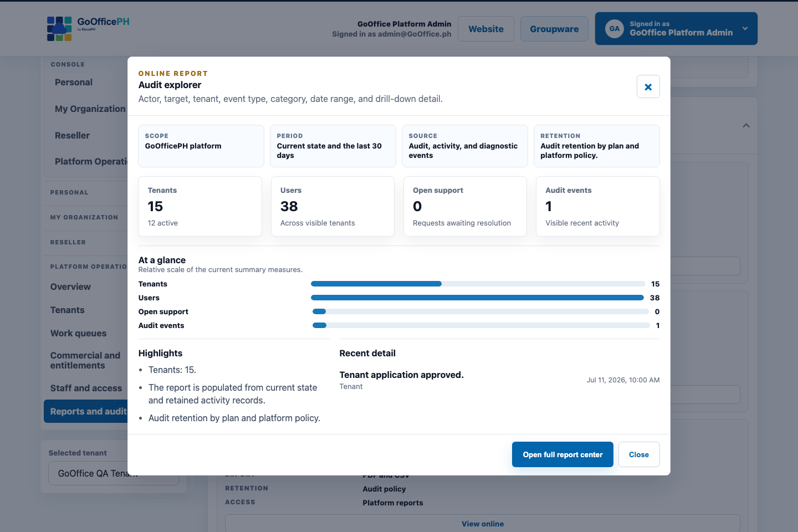Screen dimensions: 798x532
Task: Open the Tenants sidebar item
Action: 68,310
